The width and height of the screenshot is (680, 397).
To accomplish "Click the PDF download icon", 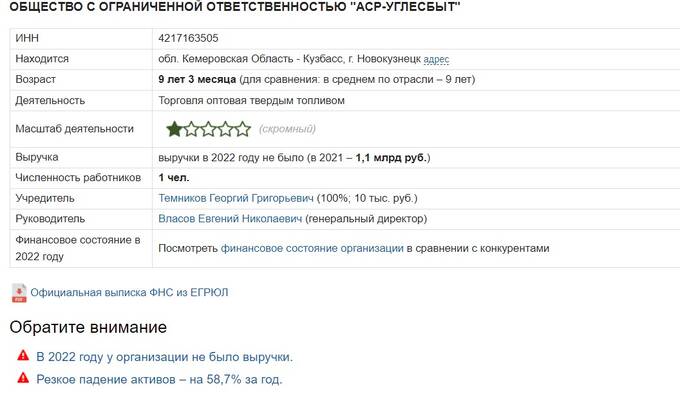I will coord(19,293).
